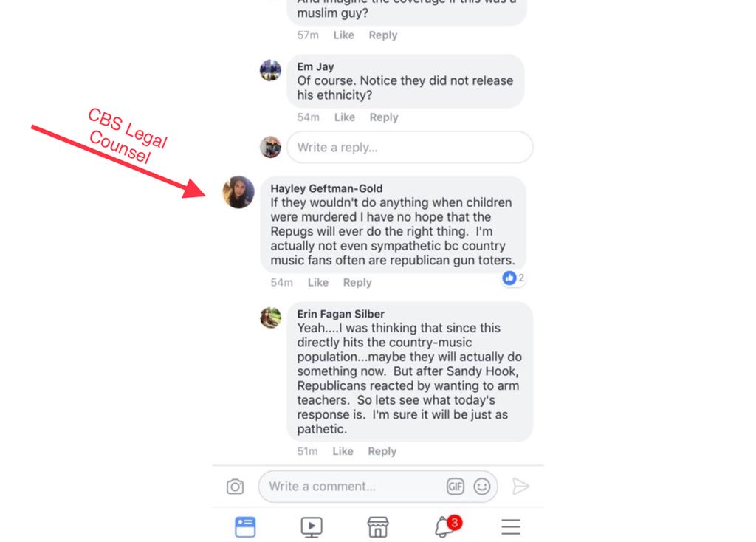Open the emoji smiley picker
The width and height of the screenshot is (756, 542).
pos(481,487)
